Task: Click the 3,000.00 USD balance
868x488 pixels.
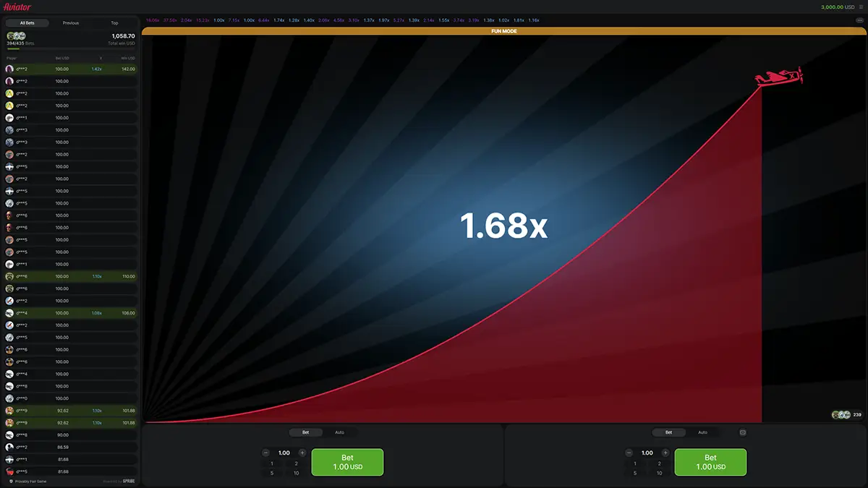Action: [838, 7]
